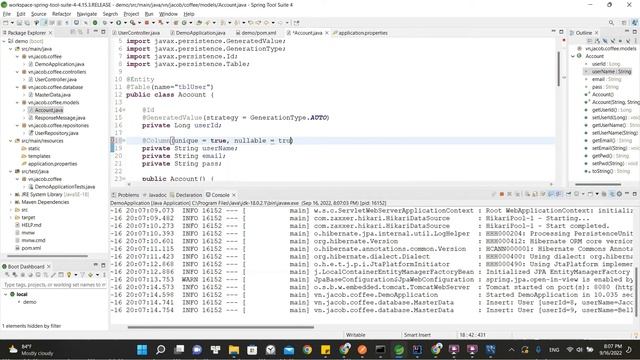Screen dimensions: 640x360
Task: Switch to the application.properties editor tab
Action: click(360, 33)
